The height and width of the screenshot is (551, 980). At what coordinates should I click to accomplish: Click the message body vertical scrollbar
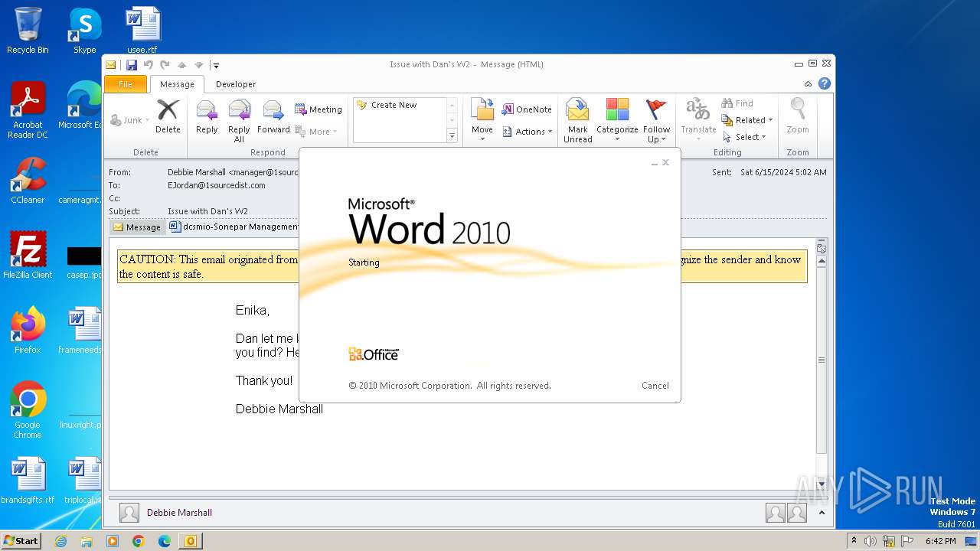coord(822,360)
